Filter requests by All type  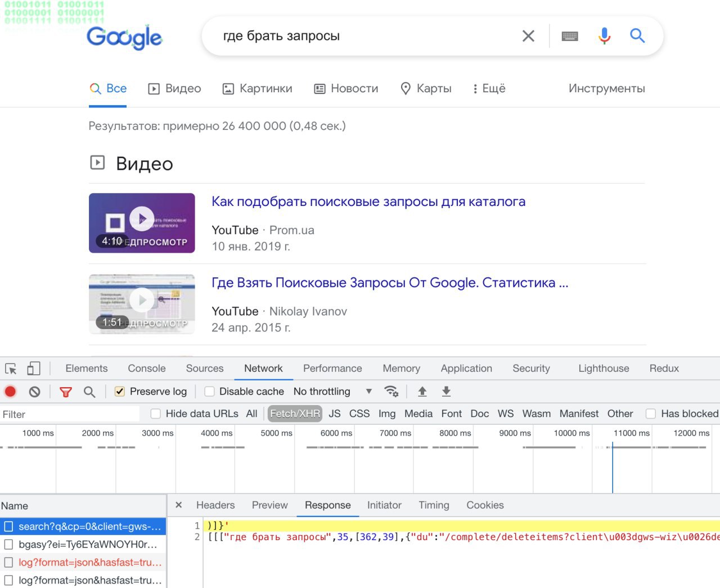[251, 414]
